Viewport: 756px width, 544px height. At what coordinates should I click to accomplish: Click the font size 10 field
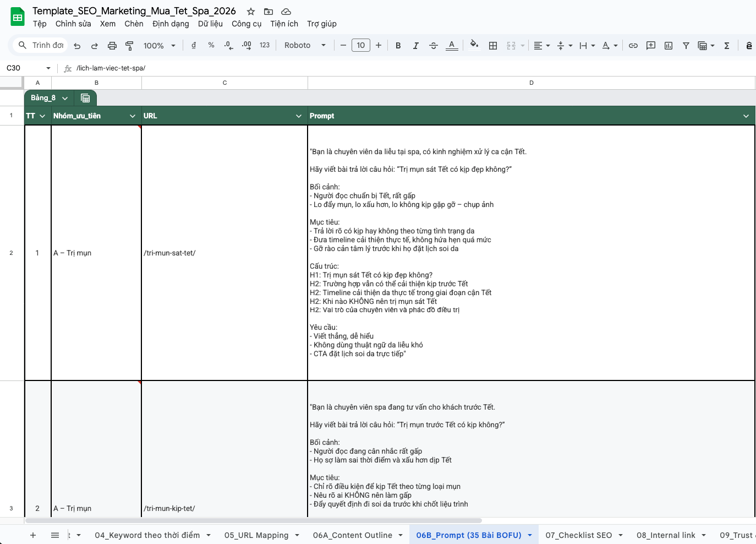361,46
